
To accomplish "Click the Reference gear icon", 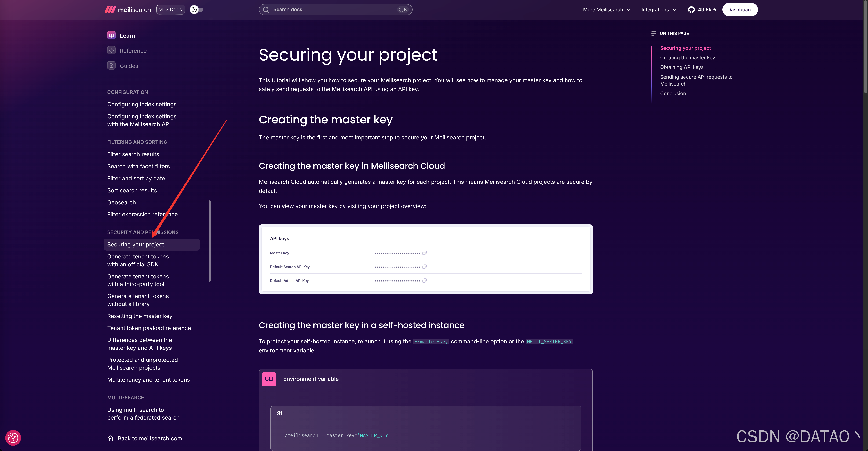I will tap(111, 50).
